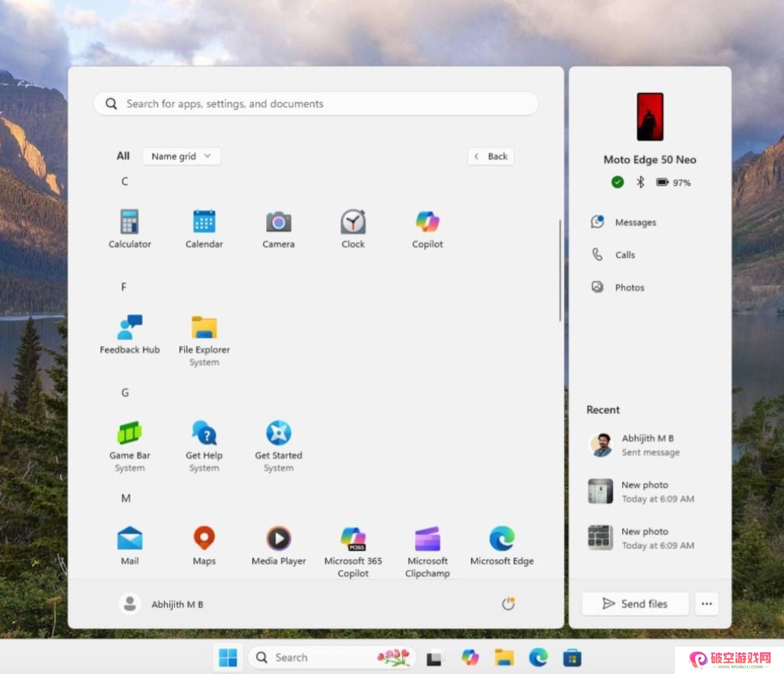Open Microsoft Edge from the taskbar
Viewport: 784px width, 674px height.
coord(538,658)
